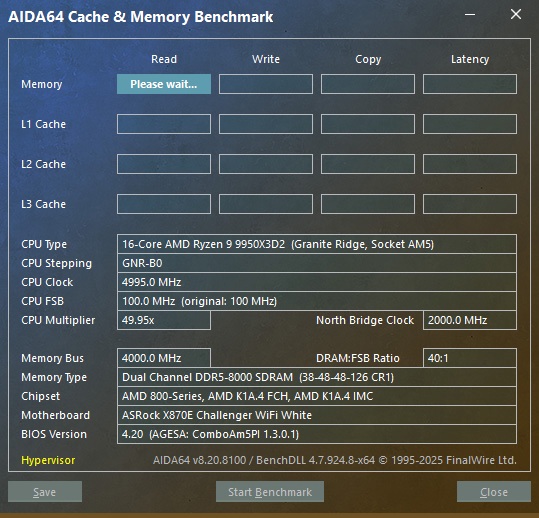The width and height of the screenshot is (539, 518).
Task: Select the CPU Multiplier value '49.95x'
Action: click(164, 320)
